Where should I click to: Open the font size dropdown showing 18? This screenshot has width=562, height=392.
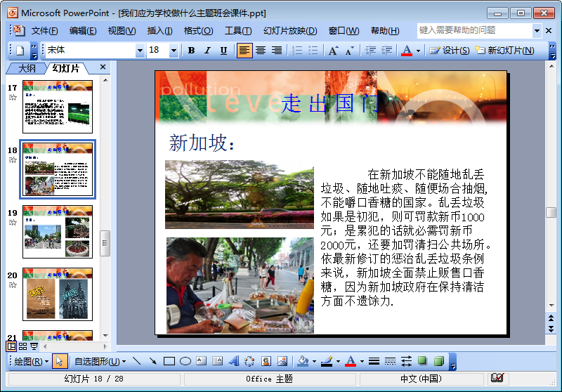pos(174,51)
